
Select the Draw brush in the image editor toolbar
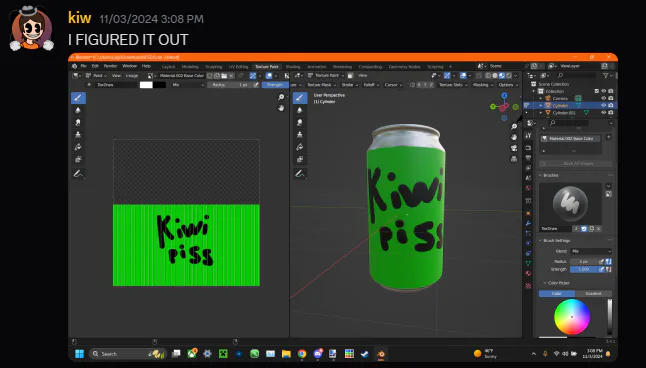coord(78,98)
